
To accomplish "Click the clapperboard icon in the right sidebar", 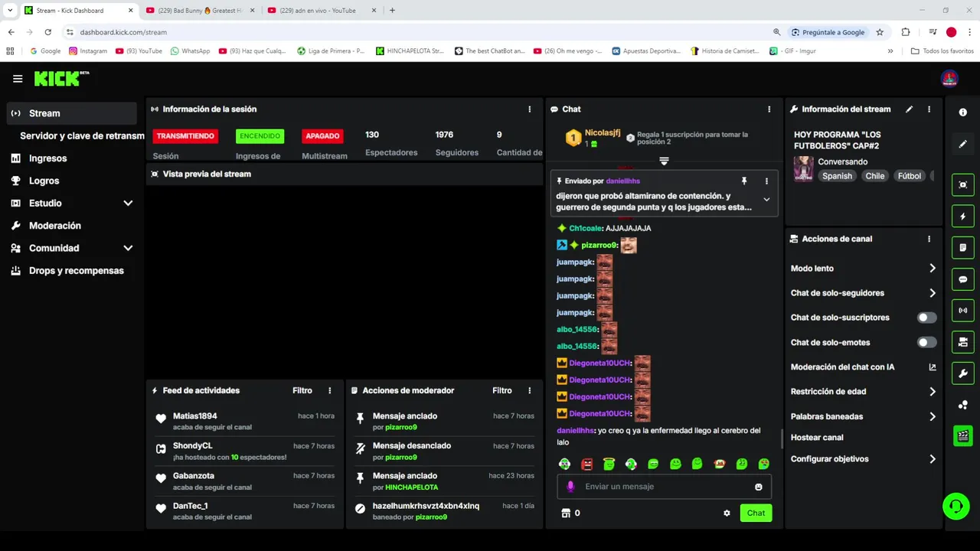I will 963,436.
